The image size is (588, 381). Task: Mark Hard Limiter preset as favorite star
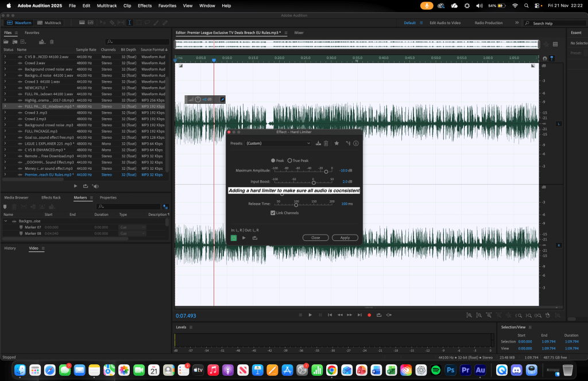(336, 143)
